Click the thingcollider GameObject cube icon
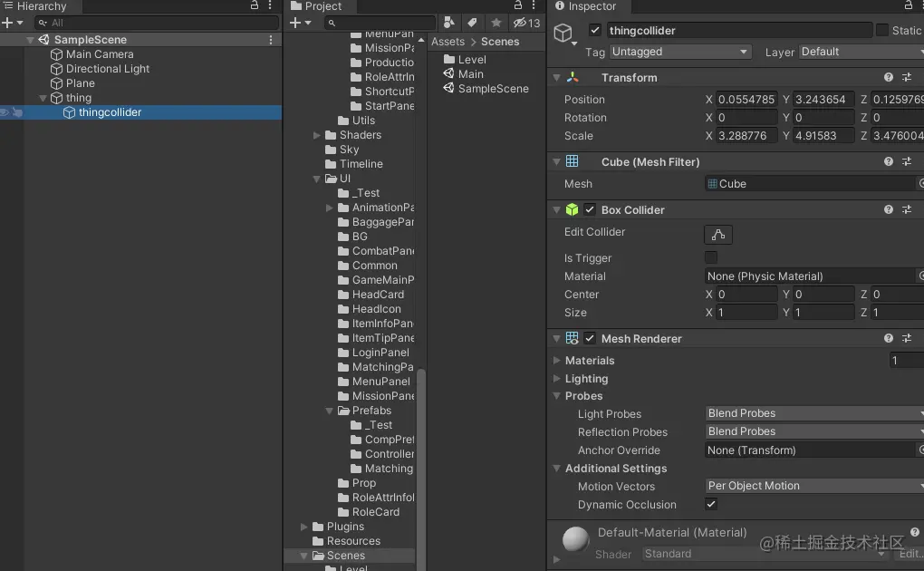Viewport: 924px width, 571px height. click(563, 33)
